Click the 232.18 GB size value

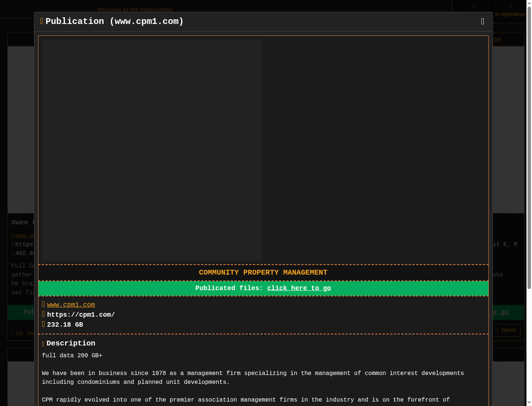point(65,324)
